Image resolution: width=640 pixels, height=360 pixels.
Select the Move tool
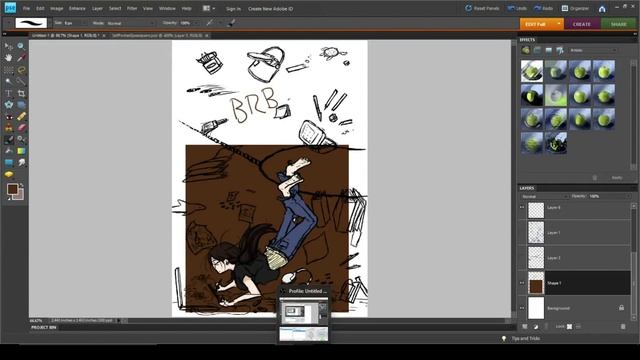(x=8, y=46)
